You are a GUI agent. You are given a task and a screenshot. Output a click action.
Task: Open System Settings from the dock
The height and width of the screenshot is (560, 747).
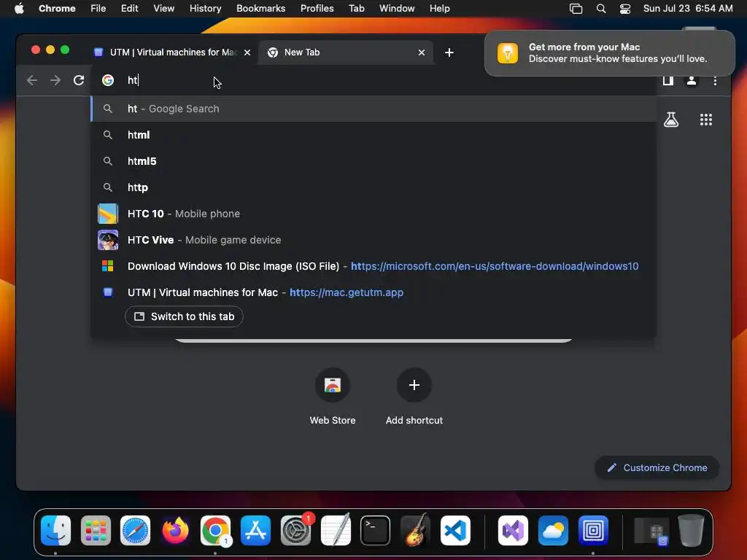coord(295,530)
